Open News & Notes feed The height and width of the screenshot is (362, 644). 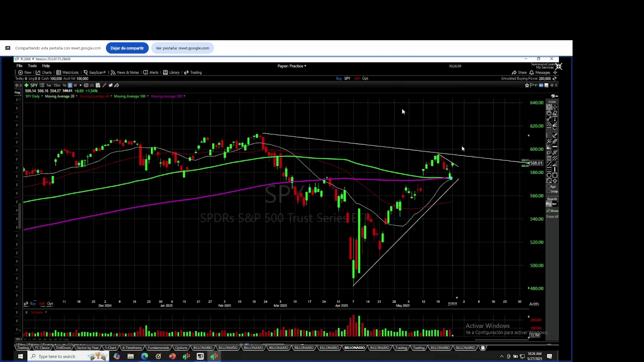point(125,72)
